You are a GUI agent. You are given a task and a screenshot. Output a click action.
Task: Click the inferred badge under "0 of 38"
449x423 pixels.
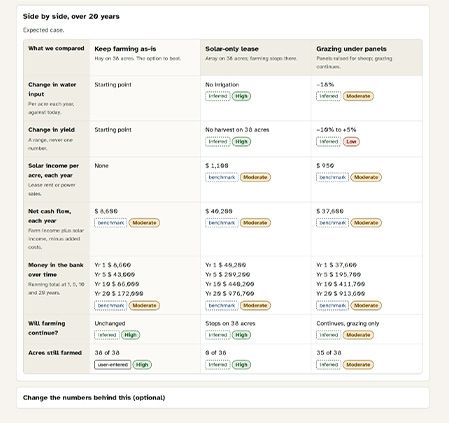[218, 365]
